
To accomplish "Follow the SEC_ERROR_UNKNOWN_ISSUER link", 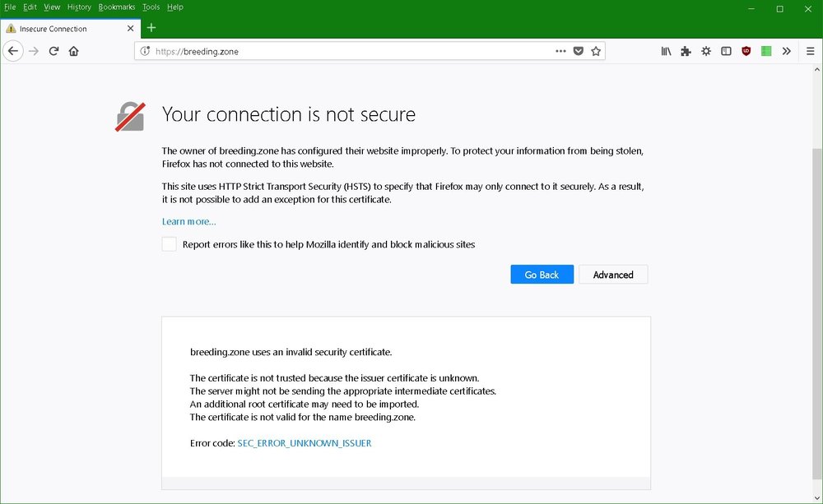I will (x=305, y=443).
